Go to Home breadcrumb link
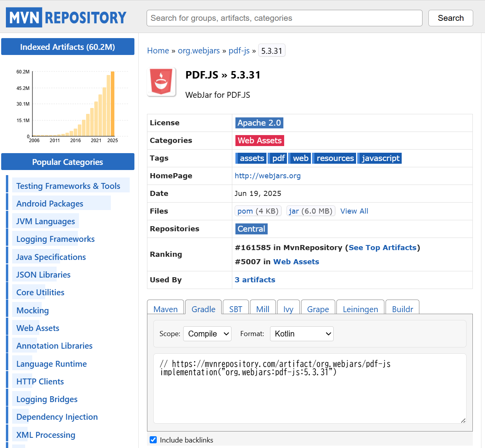This screenshot has height=448, width=485. tap(158, 51)
